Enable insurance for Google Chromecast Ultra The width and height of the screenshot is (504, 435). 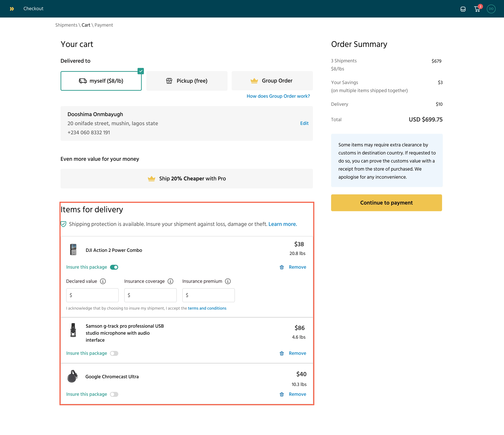point(114,394)
